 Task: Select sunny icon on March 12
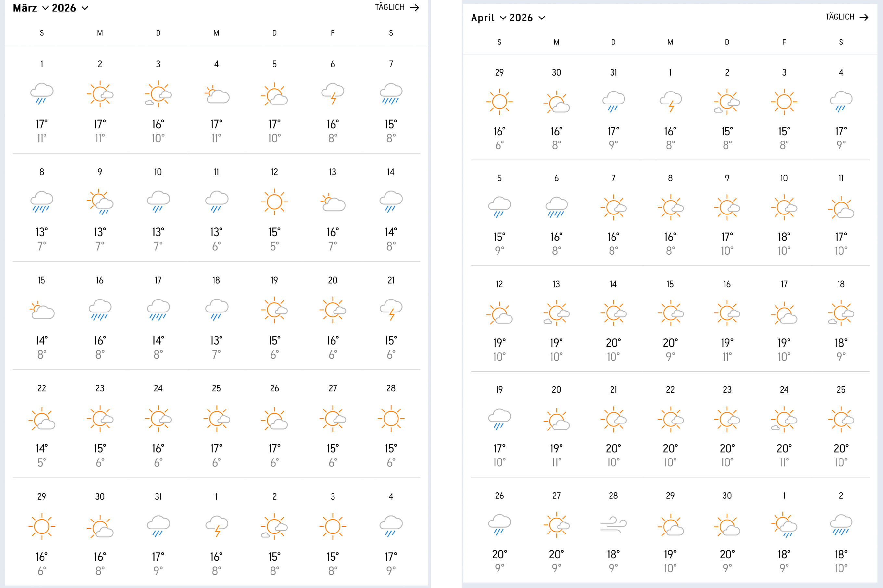pyautogui.click(x=274, y=202)
